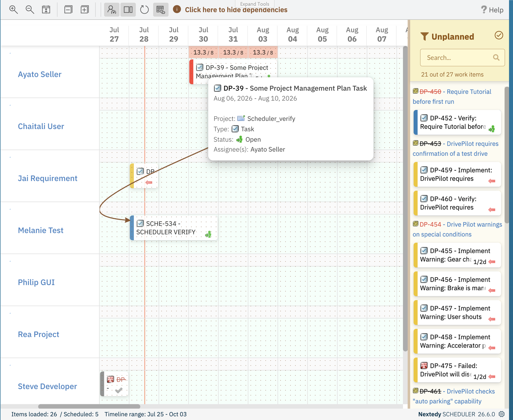Click the Jul 28 date column header
This screenshot has width=513, height=420.
tap(144, 34)
